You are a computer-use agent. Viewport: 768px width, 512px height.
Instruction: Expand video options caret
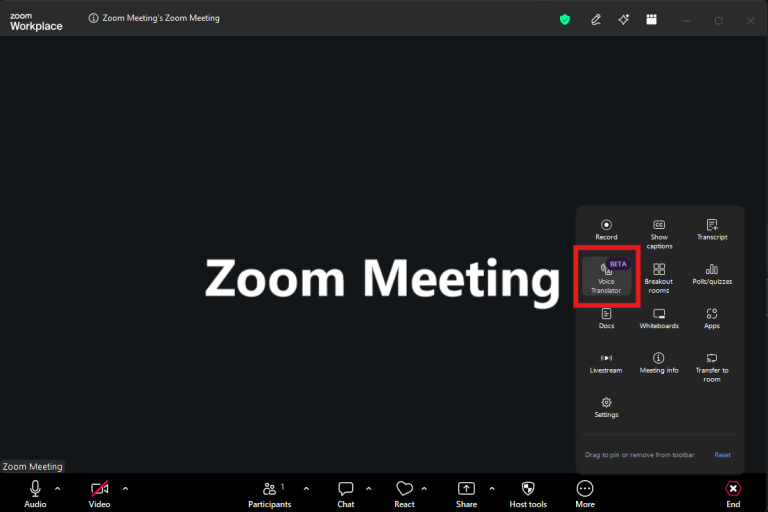(x=125, y=488)
